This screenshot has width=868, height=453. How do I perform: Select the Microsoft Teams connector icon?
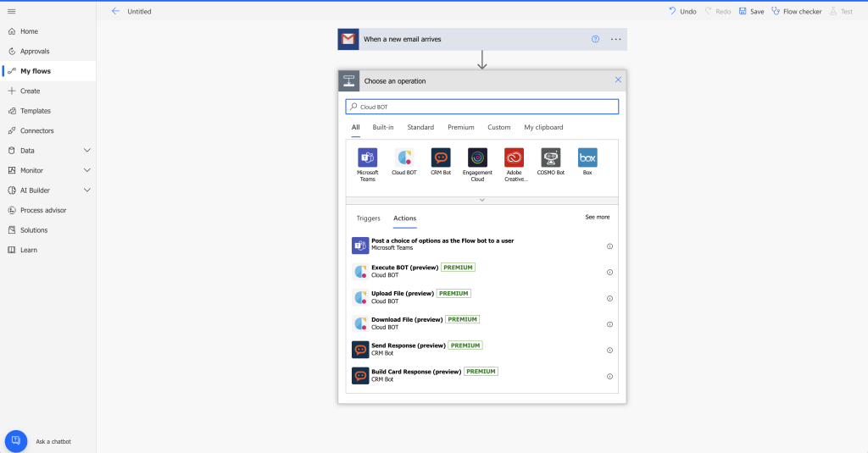coord(368,157)
